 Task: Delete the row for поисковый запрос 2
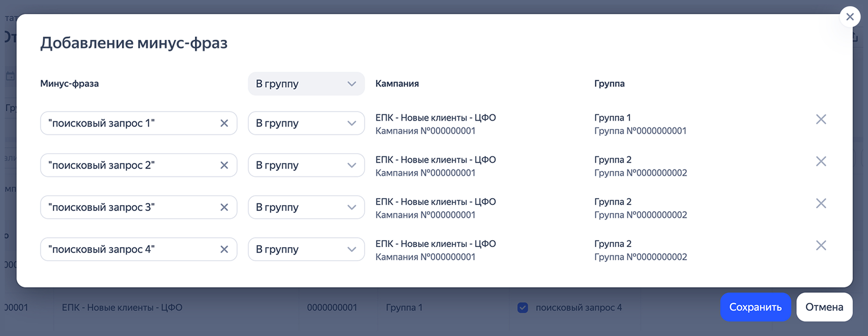[821, 161]
